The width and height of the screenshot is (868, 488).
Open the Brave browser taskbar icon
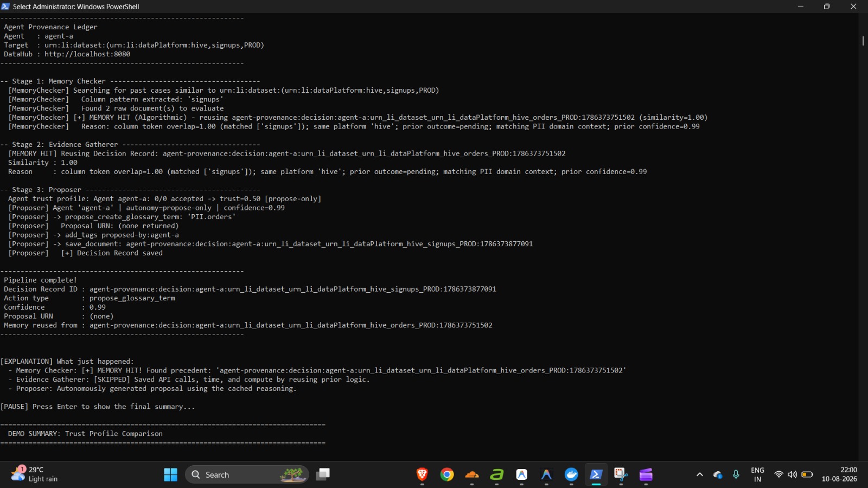[x=422, y=474]
